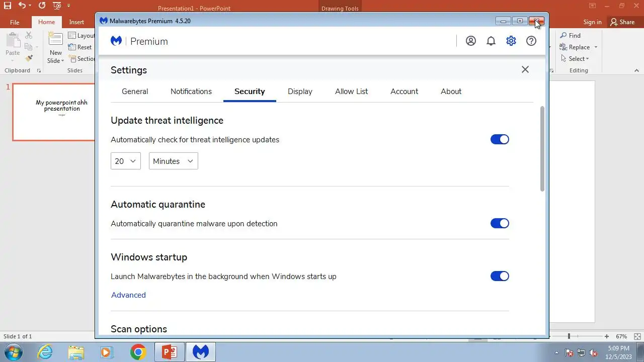The image size is (644, 362).
Task: Switch to the General settings tab
Action: (135, 92)
